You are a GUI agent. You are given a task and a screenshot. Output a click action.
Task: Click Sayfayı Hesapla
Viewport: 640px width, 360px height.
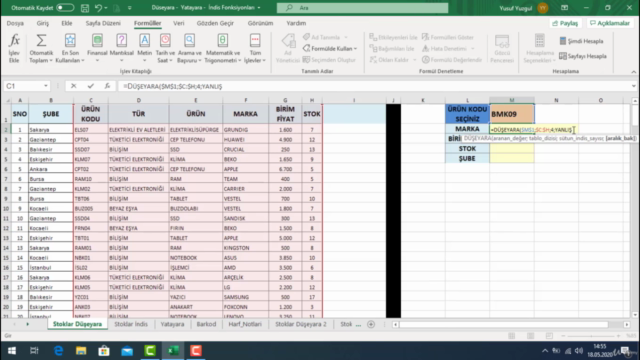583,56
